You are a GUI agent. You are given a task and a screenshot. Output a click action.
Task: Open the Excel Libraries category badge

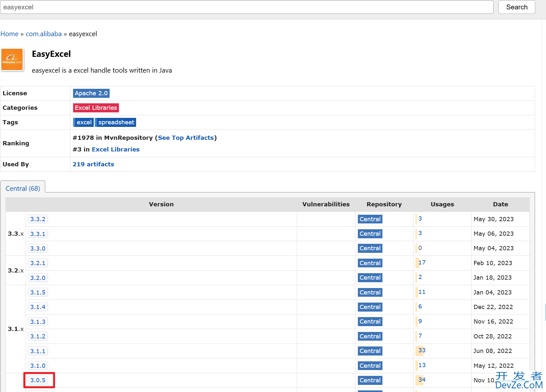click(x=96, y=108)
